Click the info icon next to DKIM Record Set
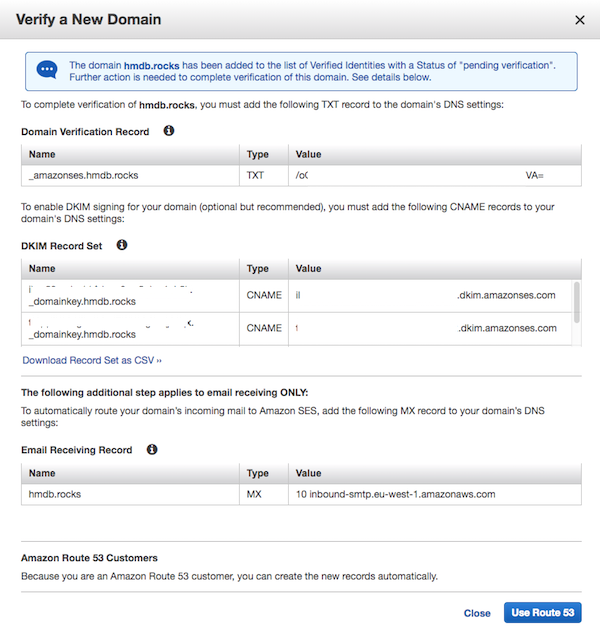 pyautogui.click(x=121, y=244)
